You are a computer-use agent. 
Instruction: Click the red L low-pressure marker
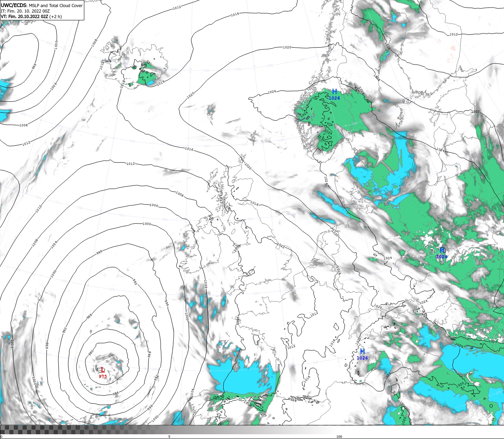tap(103, 370)
